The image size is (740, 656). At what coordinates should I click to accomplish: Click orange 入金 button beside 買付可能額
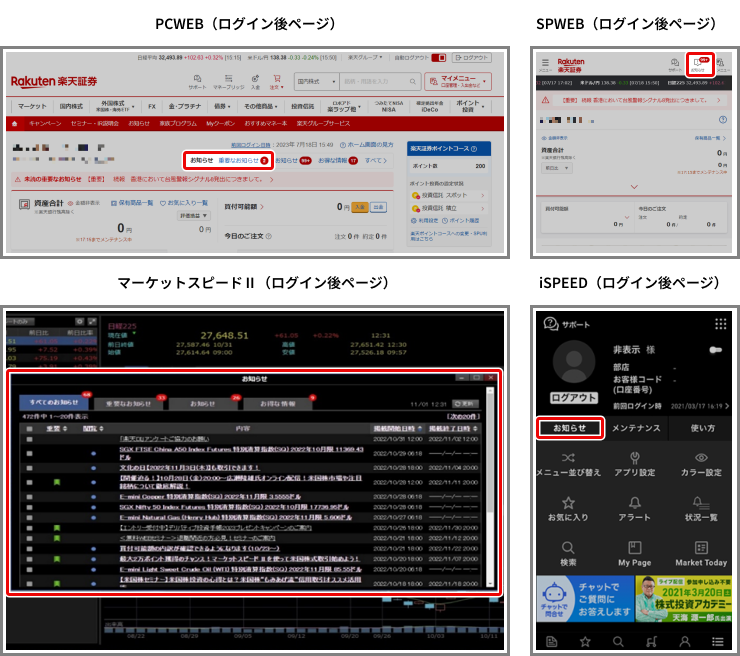pos(360,207)
